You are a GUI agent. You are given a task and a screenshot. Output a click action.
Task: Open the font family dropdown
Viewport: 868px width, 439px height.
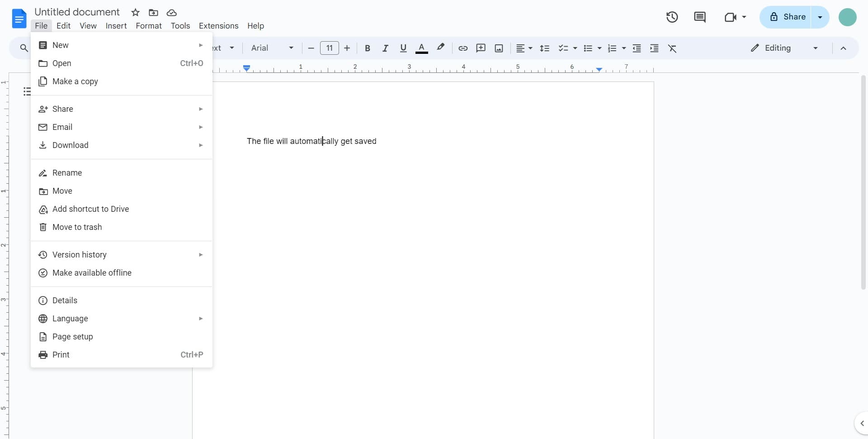click(x=272, y=48)
